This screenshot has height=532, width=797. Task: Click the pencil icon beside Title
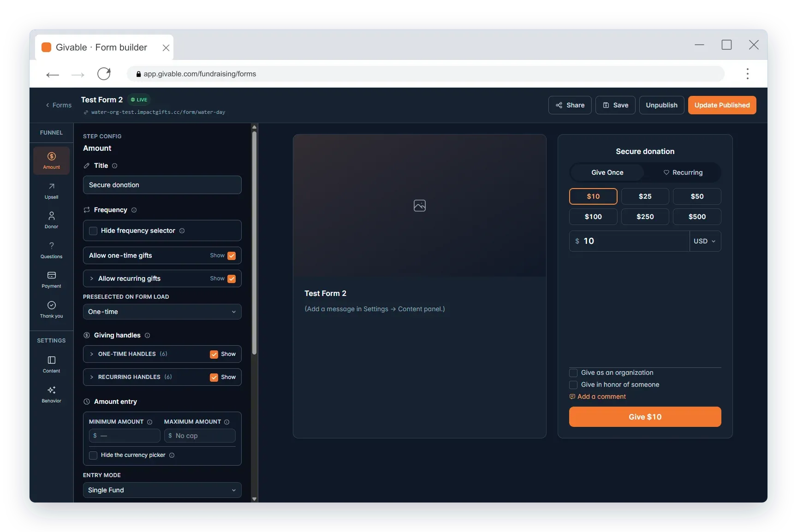click(87, 166)
